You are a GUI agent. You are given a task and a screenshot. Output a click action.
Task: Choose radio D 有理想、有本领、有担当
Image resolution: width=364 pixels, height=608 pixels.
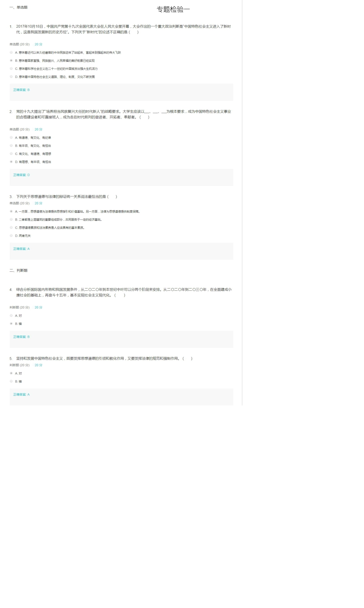coord(11,162)
